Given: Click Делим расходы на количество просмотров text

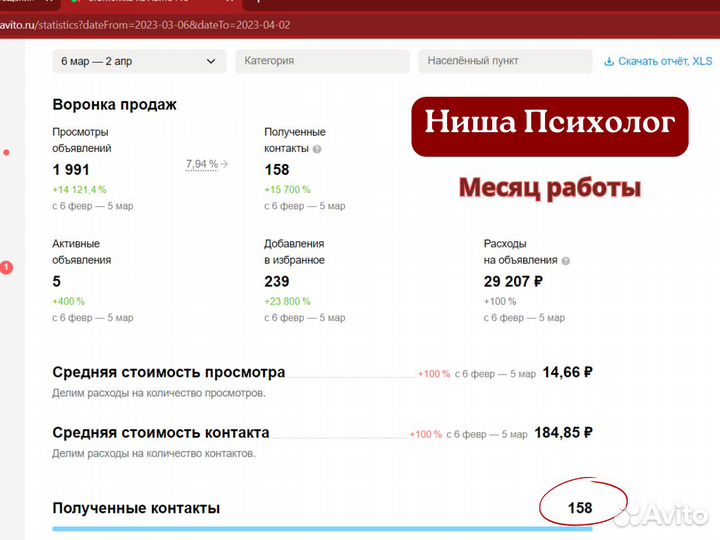Looking at the screenshot, I should click(x=159, y=393).
